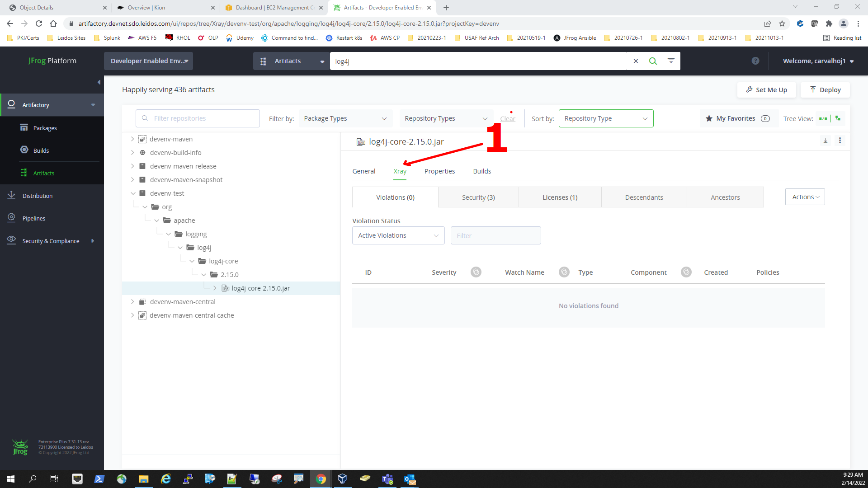Switch to the Dashboard EC2 Management tab
Viewport: 868px width, 488px height.
(274, 8)
